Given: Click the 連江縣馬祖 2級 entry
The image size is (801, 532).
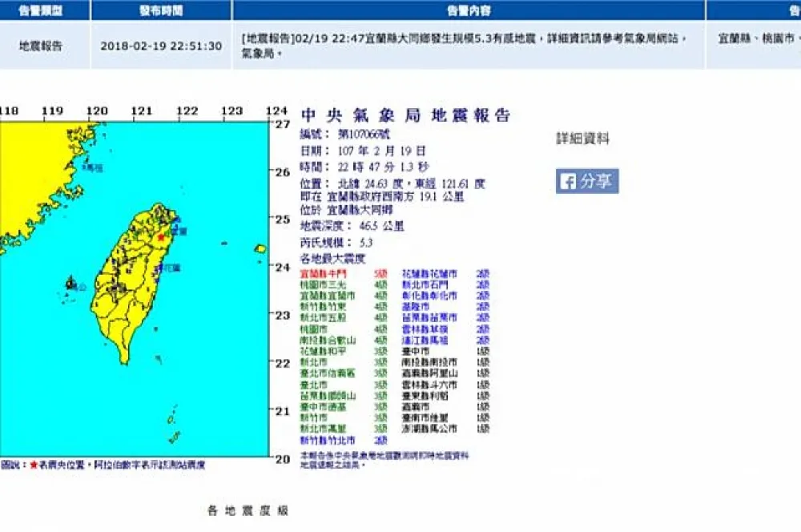Looking at the screenshot, I should point(445,341).
